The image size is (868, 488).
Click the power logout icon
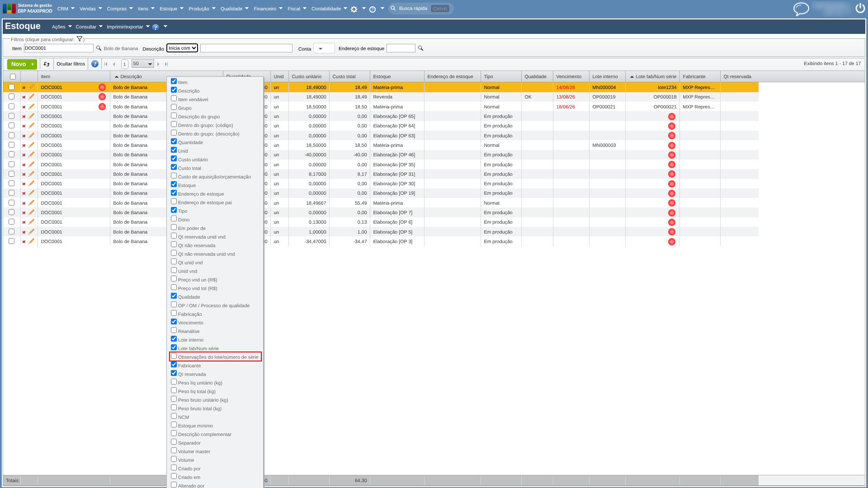(860, 8)
